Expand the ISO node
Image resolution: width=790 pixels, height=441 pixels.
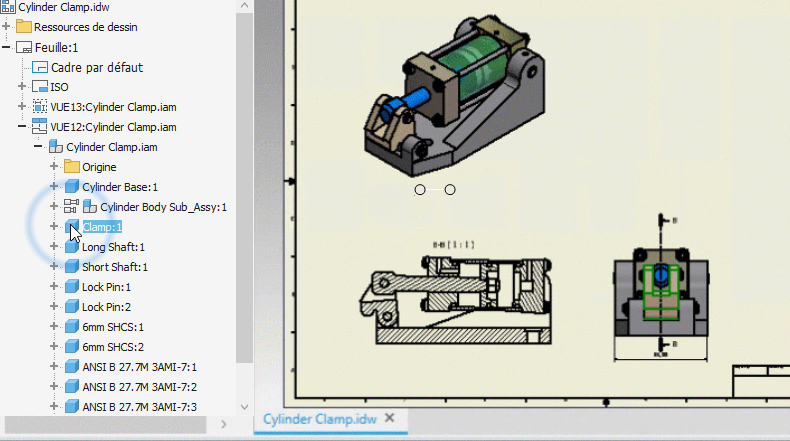[22, 86]
